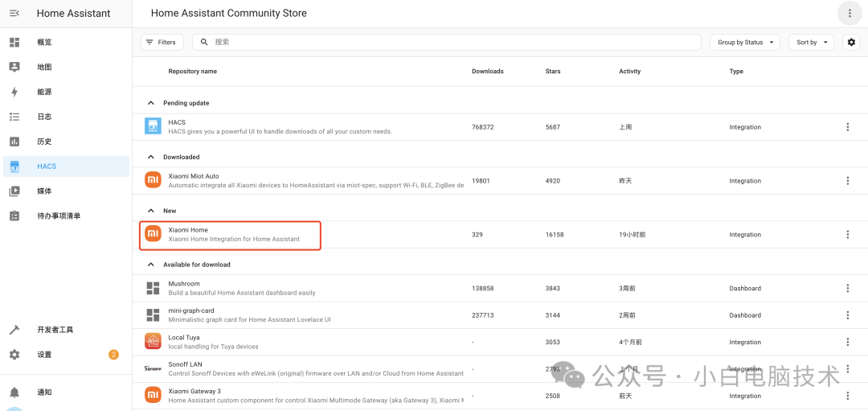This screenshot has width=868, height=411.
Task: Open Local Tuya row three-dot menu
Action: (x=848, y=342)
